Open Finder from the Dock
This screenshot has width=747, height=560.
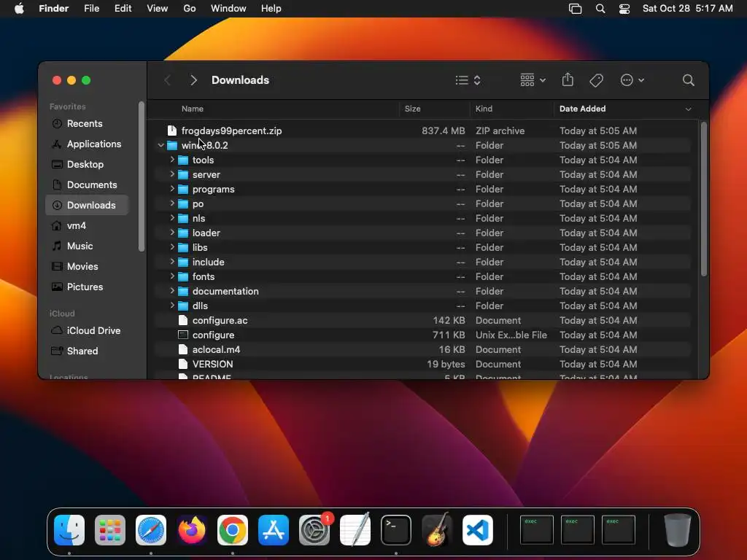tap(69, 529)
